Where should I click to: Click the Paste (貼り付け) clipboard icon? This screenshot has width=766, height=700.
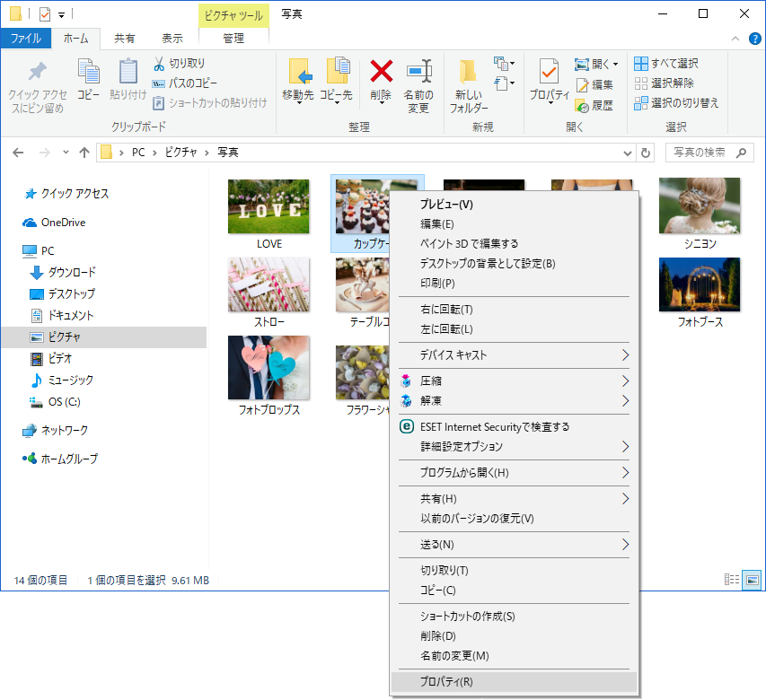(x=128, y=71)
